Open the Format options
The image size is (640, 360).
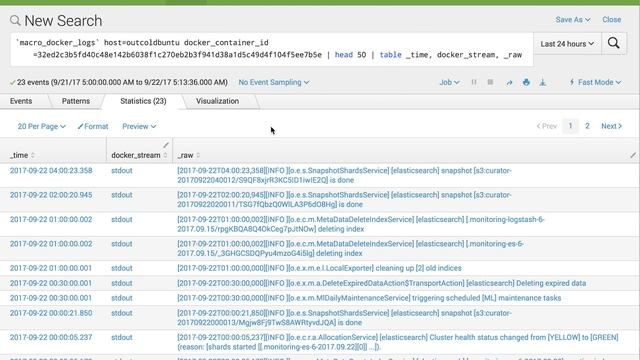click(x=93, y=127)
